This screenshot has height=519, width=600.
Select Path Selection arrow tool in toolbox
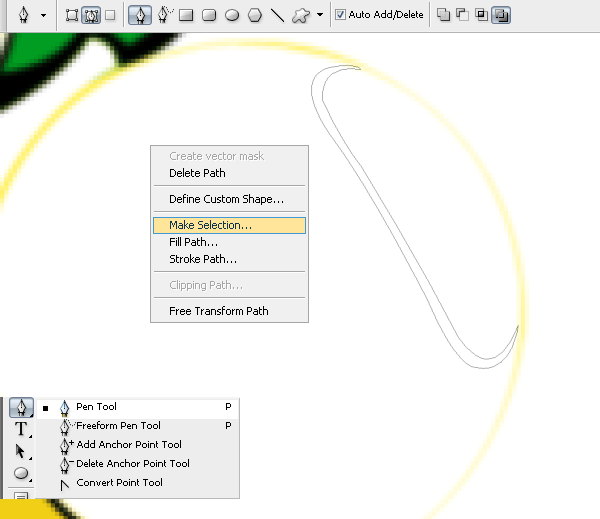(x=21, y=451)
